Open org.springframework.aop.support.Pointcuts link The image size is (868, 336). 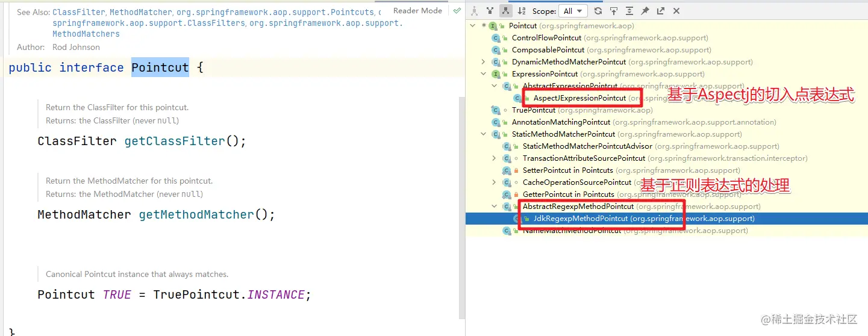[x=275, y=12]
